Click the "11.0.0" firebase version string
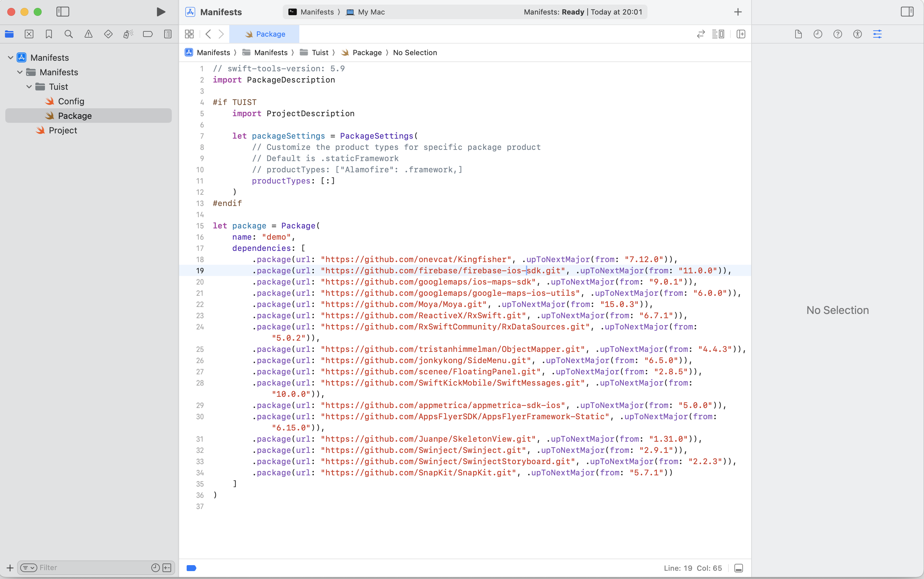 click(697, 270)
